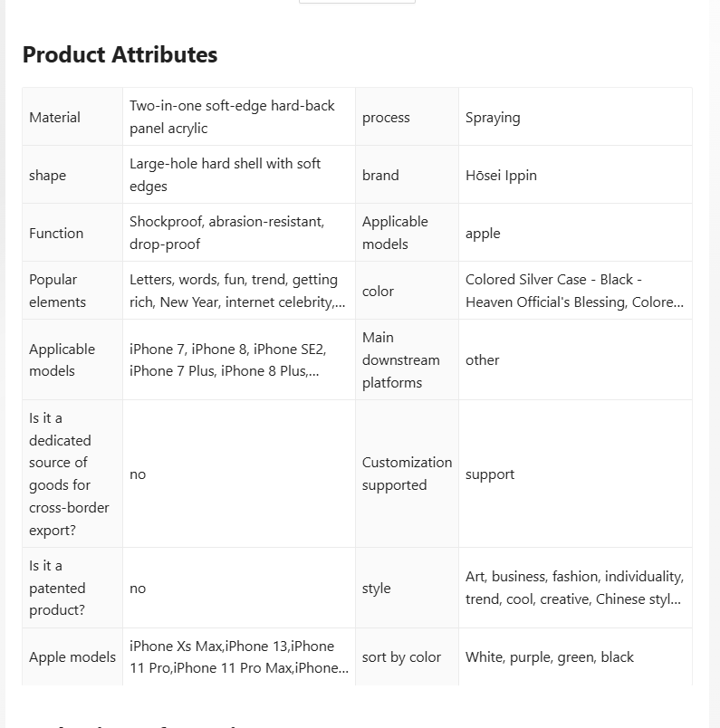Click the Product Attributes heading
This screenshot has height=728, width=720.
(120, 55)
